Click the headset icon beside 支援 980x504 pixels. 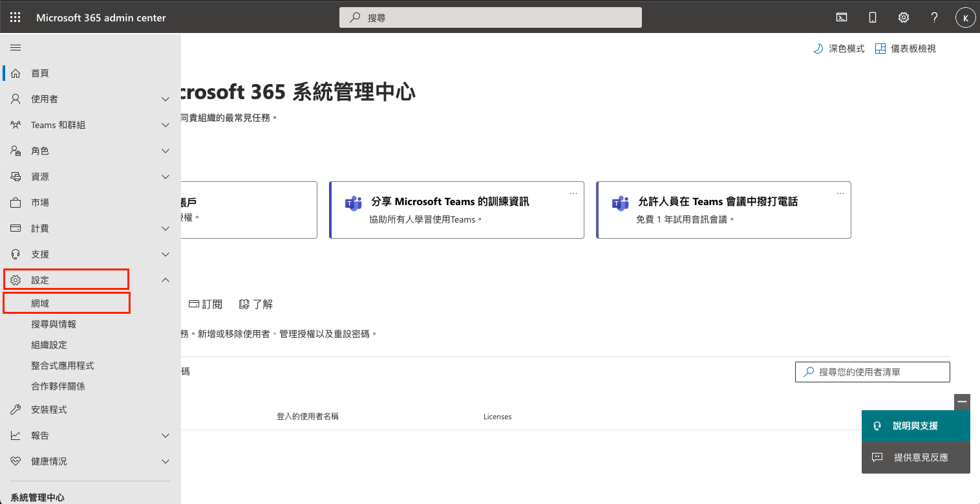(16, 254)
